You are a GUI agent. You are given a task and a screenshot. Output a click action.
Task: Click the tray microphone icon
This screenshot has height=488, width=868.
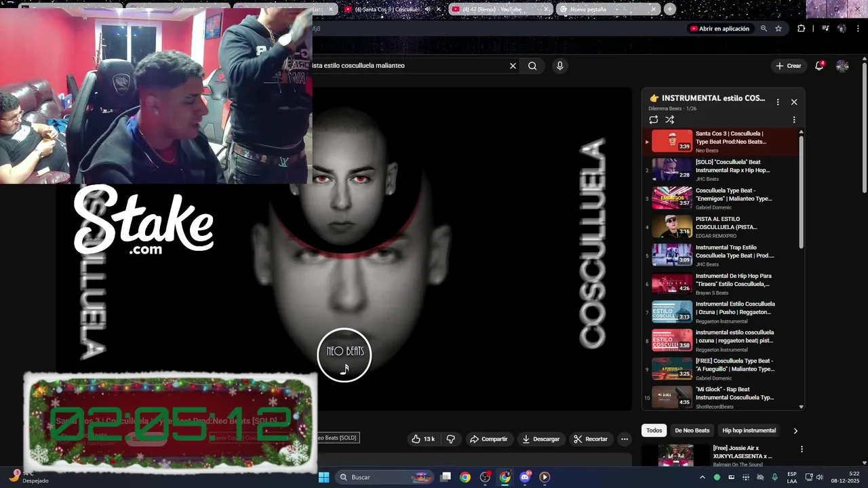pyautogui.click(x=774, y=477)
